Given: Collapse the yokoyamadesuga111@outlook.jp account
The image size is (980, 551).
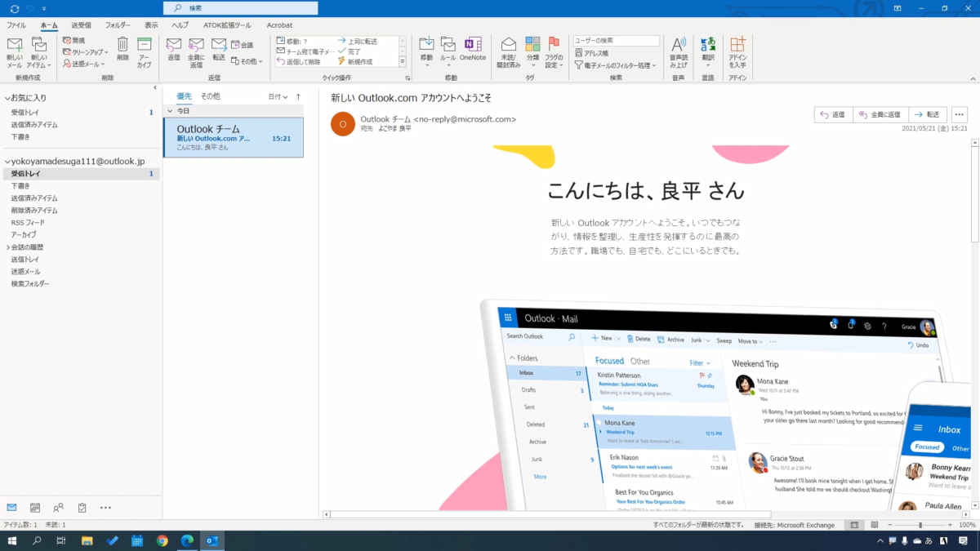Looking at the screenshot, I should (7, 162).
